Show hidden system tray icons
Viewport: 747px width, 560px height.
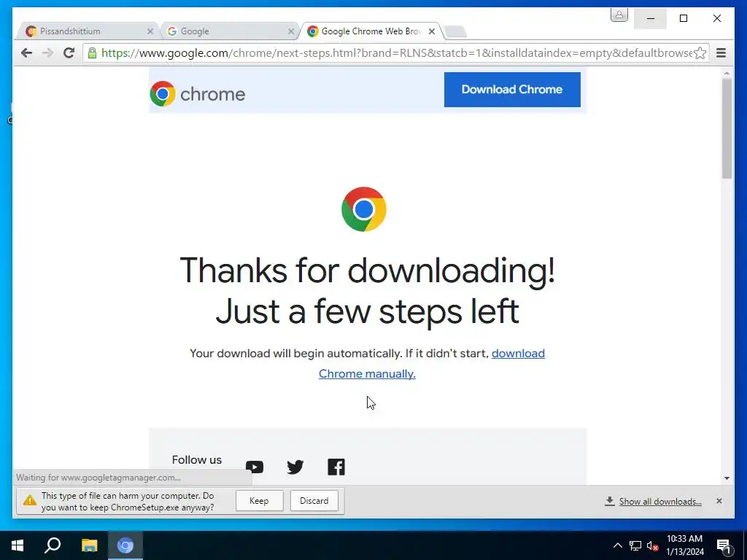tap(617, 545)
